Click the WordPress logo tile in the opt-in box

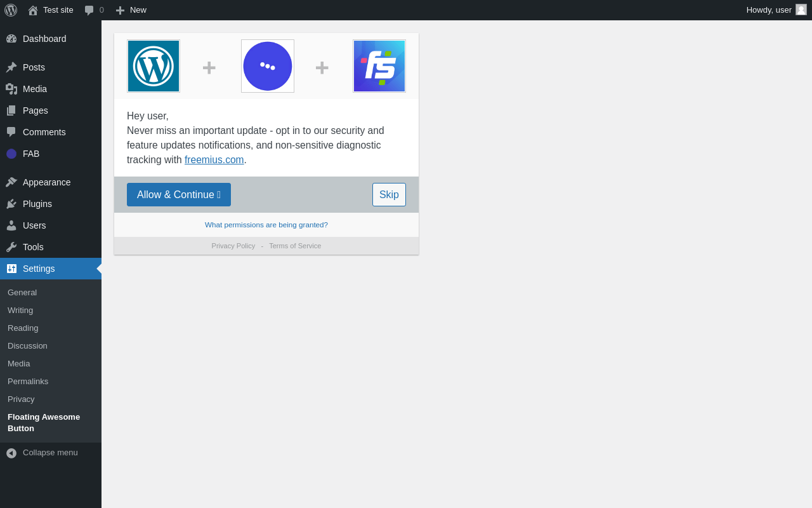click(x=154, y=66)
